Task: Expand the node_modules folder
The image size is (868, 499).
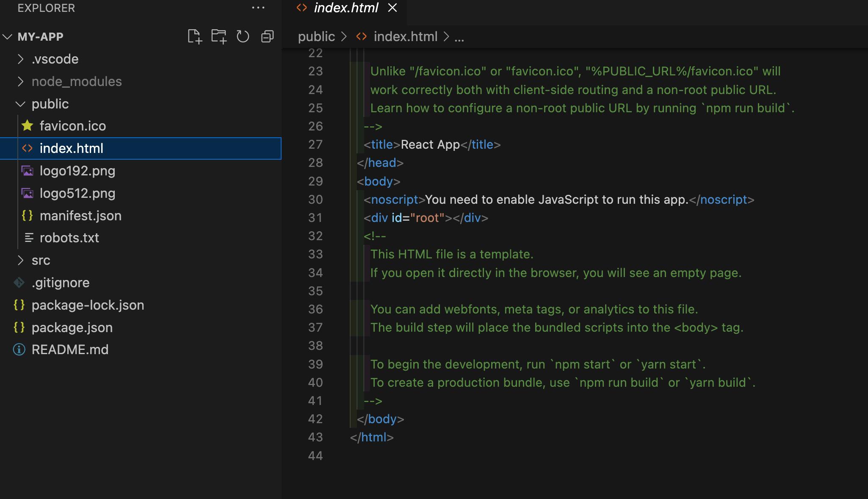Action: (20, 81)
